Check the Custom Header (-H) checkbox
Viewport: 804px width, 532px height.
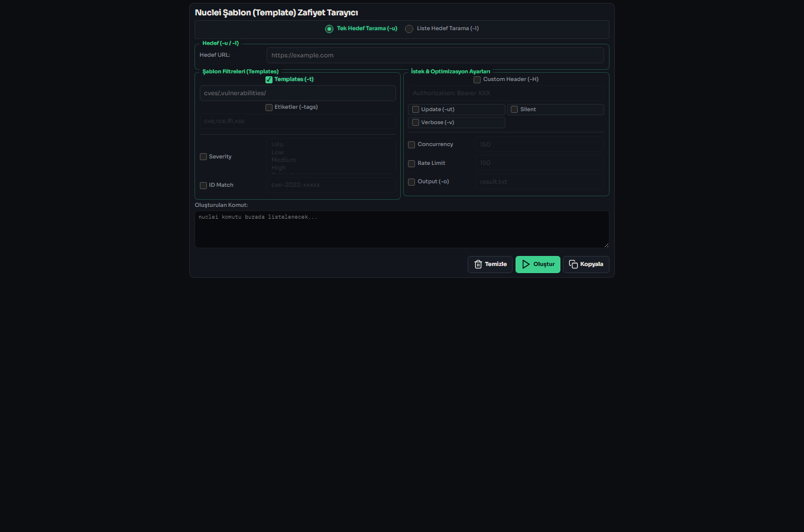477,80
